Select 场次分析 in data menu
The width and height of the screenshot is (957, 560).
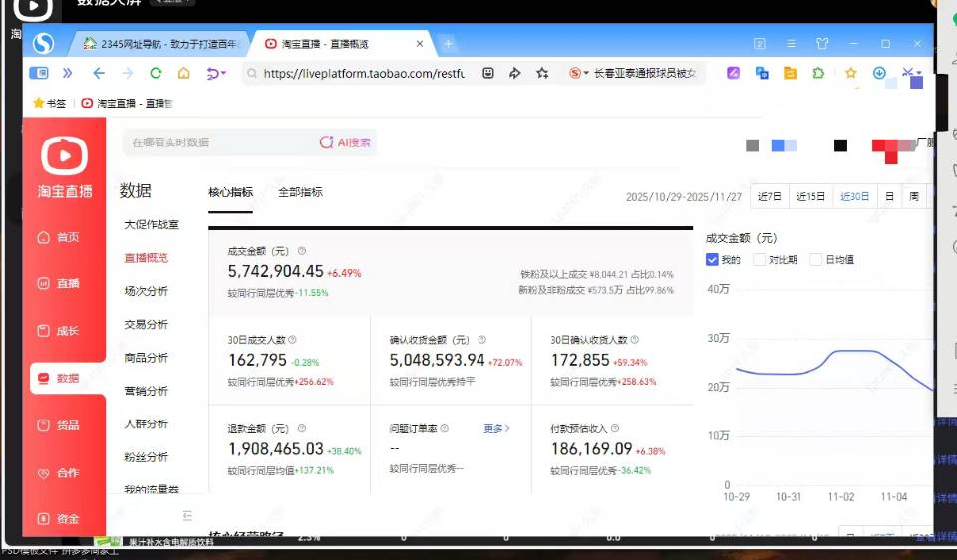pos(146,291)
